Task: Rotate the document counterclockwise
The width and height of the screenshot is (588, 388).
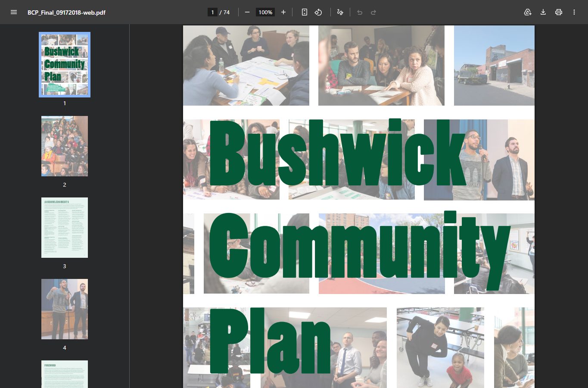Action: pyautogui.click(x=318, y=12)
